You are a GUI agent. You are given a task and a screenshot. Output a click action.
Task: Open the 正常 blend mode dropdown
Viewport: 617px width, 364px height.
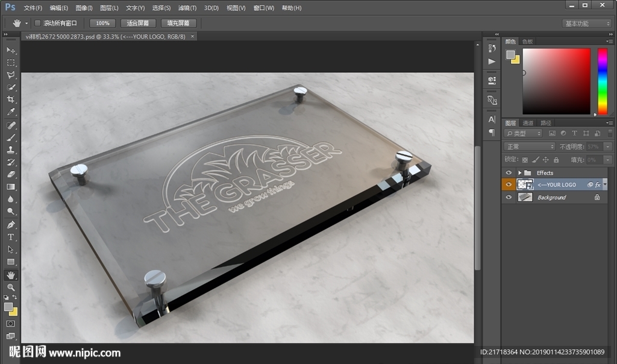tap(530, 147)
